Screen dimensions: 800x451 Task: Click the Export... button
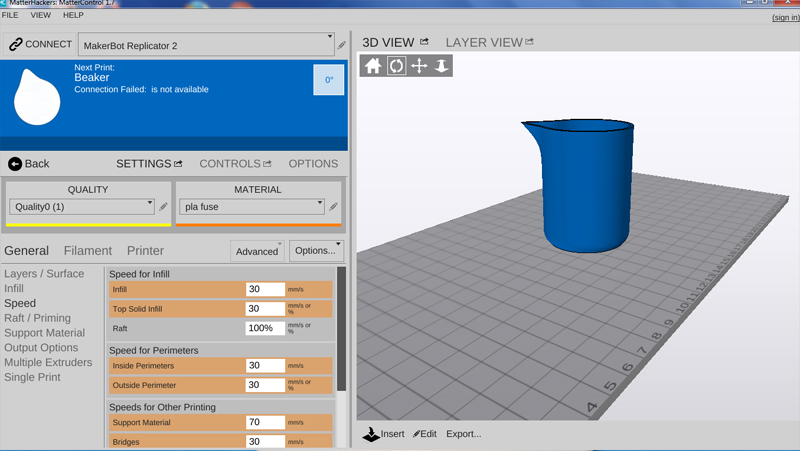[463, 434]
